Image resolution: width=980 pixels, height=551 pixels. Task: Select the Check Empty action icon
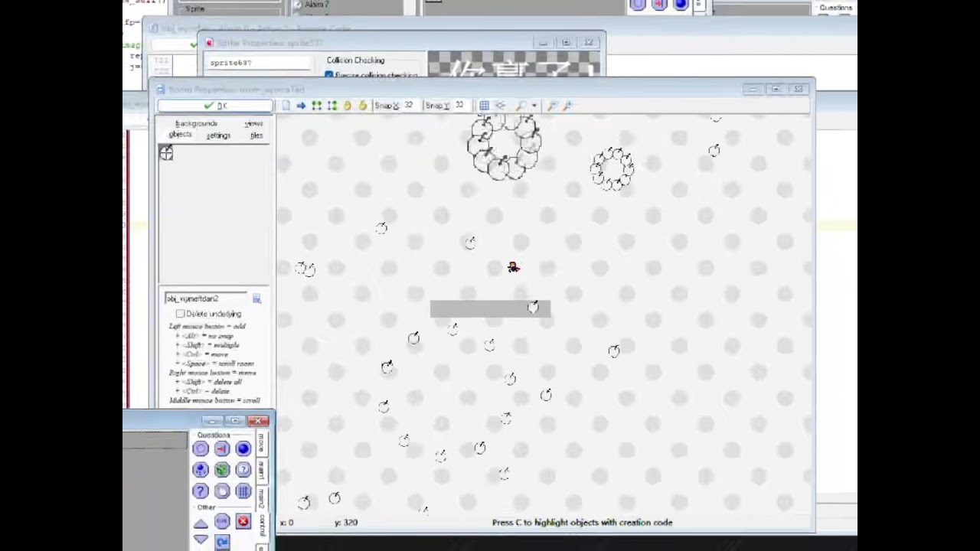pyautogui.click(x=201, y=449)
